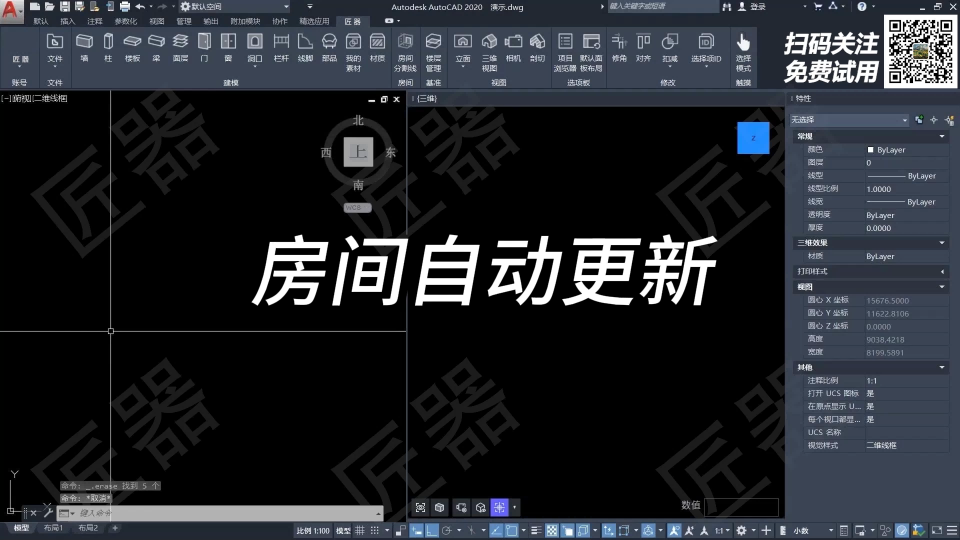Open 项目浏览器 project browser
The image size is (960, 540).
click(565, 52)
